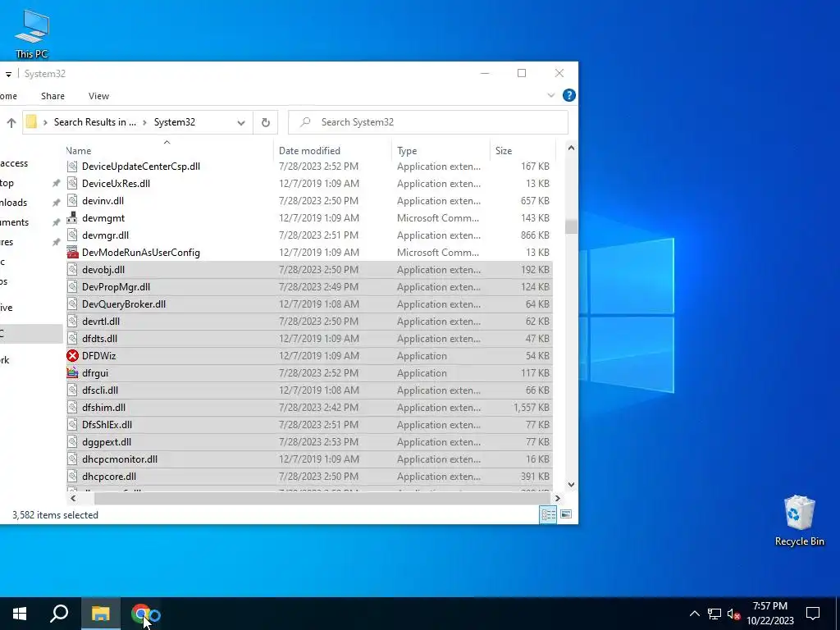
Task: Open the This PC desktop icon
Action: point(32,34)
